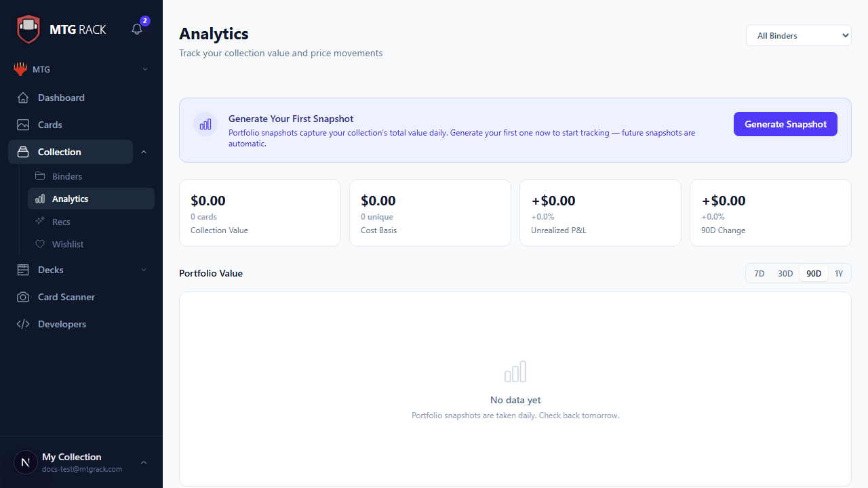Switch portfolio chart to 7D range
868x488 pixels.
click(x=759, y=273)
